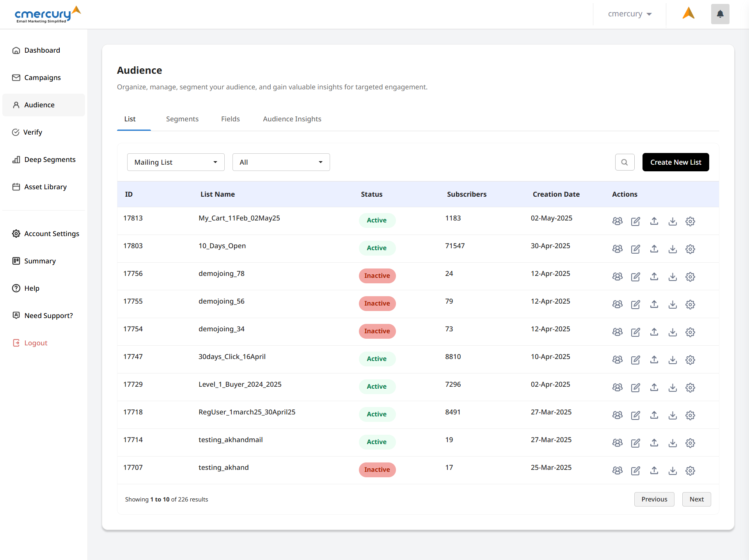Toggle the Active status on Level_1_Buyer_2024_2025
The width and height of the screenshot is (749, 560).
[377, 386]
